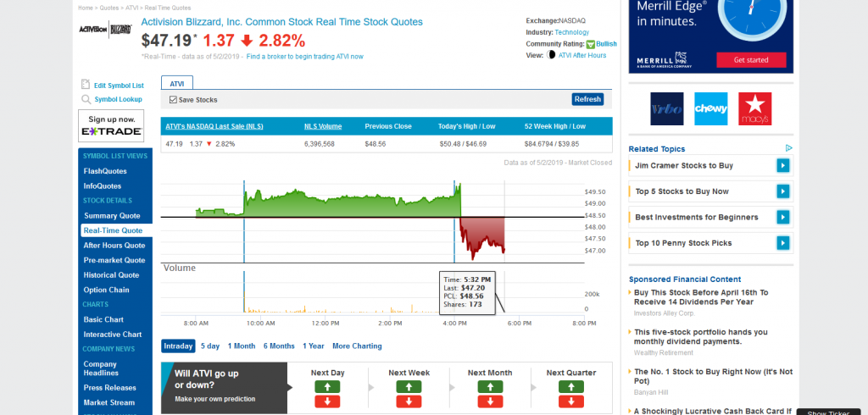Open Basic Chart in sidebar
Image resolution: width=868 pixels, height=415 pixels.
click(103, 319)
